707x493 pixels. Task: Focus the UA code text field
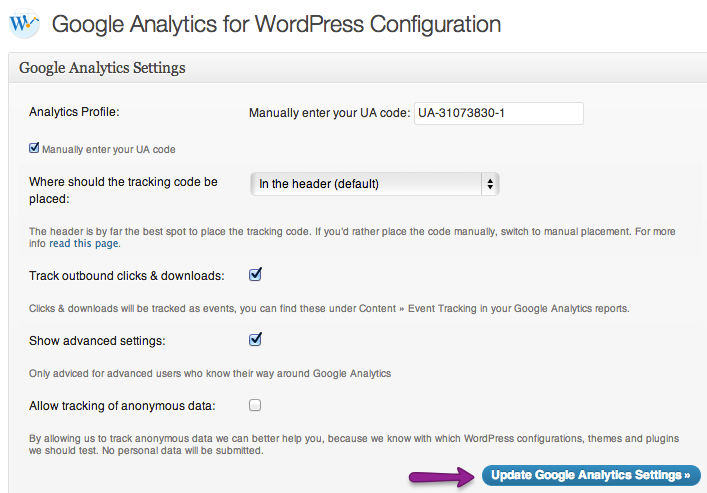pyautogui.click(x=497, y=113)
